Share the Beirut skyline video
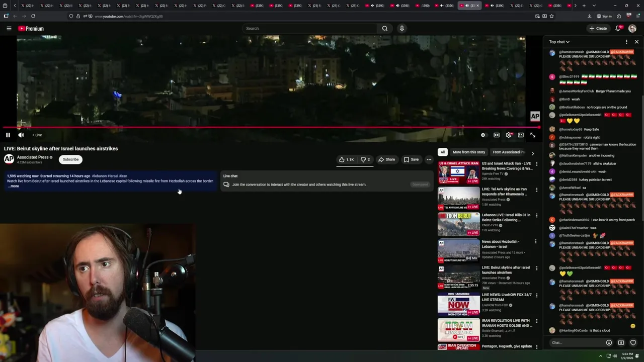The width and height of the screenshot is (644, 362). pos(387,159)
